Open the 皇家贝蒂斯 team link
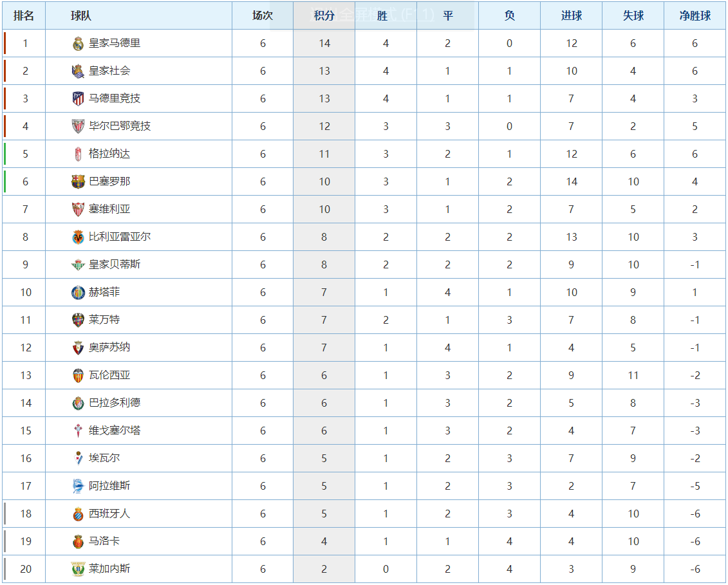This screenshot has height=585, width=728. 115,265
